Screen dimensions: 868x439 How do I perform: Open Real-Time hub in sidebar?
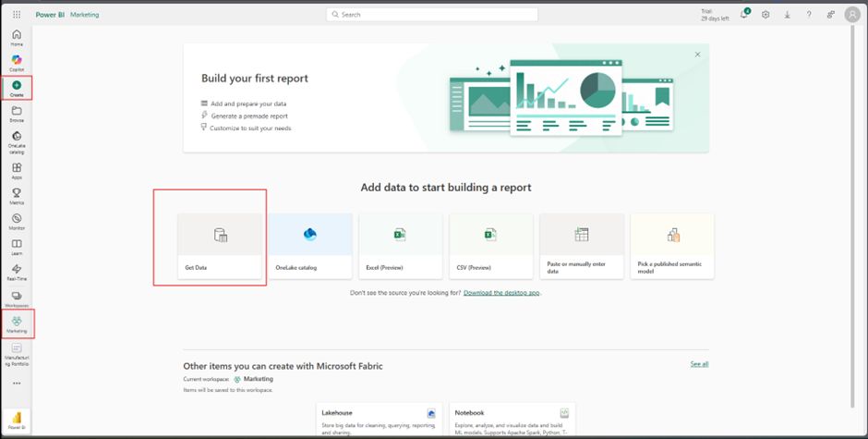tap(17, 272)
